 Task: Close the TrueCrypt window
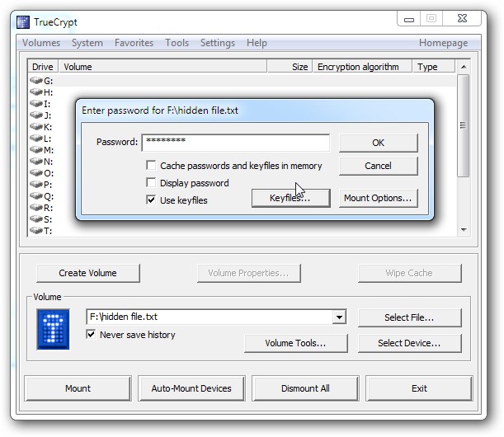462,19
